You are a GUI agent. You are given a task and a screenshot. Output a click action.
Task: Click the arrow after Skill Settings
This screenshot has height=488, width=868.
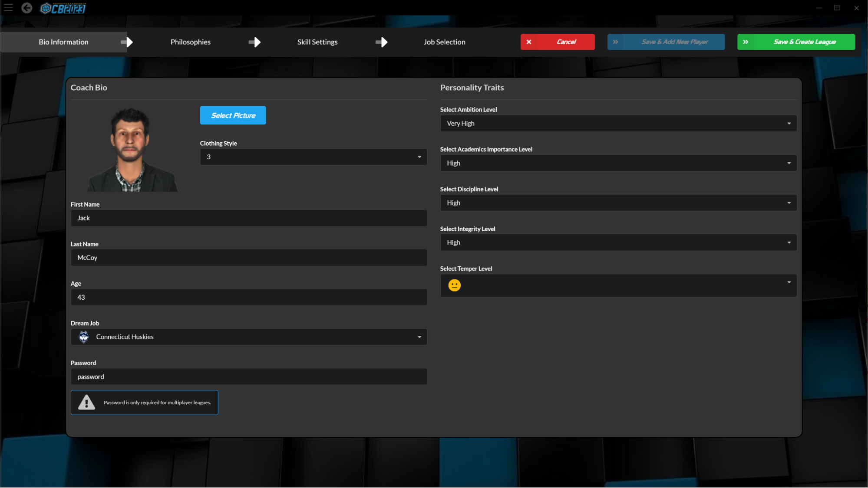pyautogui.click(x=381, y=42)
